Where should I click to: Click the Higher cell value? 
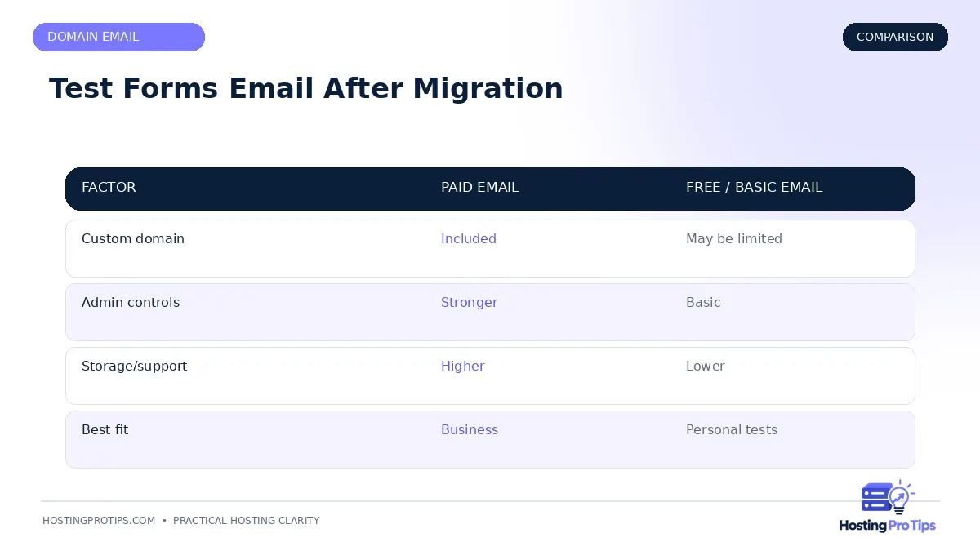(462, 366)
